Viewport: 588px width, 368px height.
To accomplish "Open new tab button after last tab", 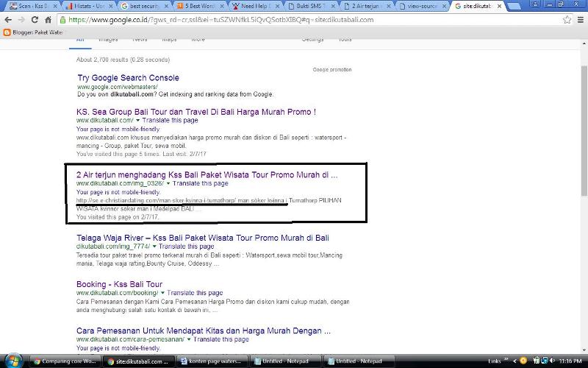I will (x=514, y=6).
